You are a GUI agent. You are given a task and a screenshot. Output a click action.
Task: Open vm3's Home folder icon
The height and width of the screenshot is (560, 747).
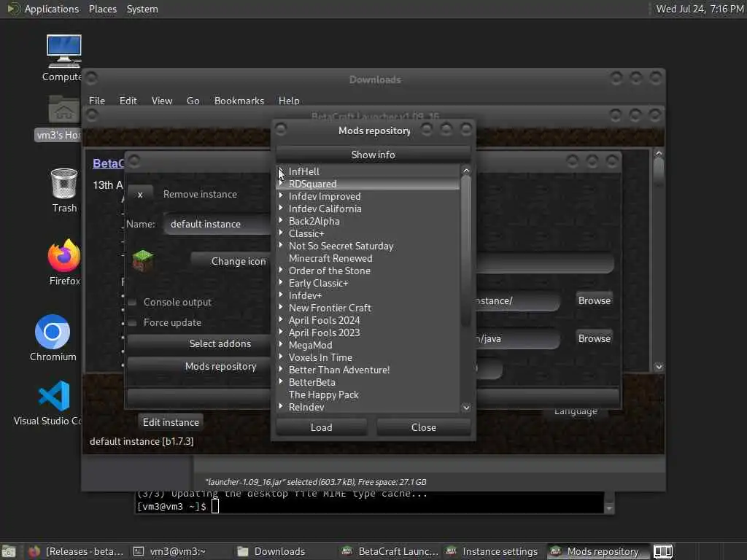pos(64,109)
